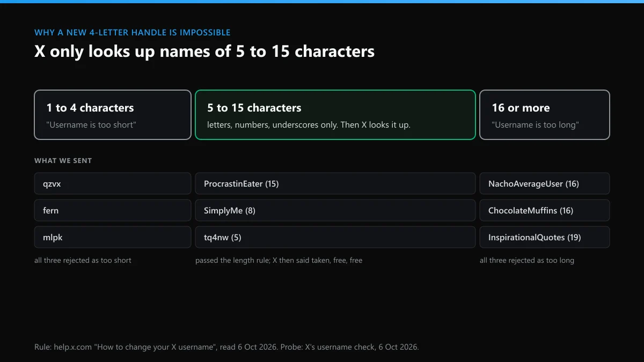Viewport: 644px width, 362px height.
Task: Click the 'Username is too long' text
Action: tap(536, 125)
